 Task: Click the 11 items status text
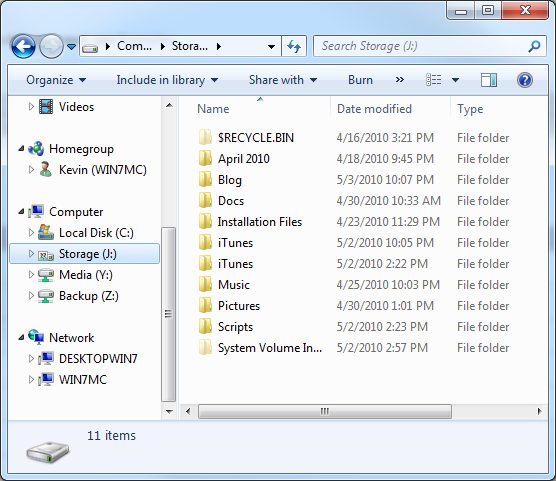pos(112,436)
